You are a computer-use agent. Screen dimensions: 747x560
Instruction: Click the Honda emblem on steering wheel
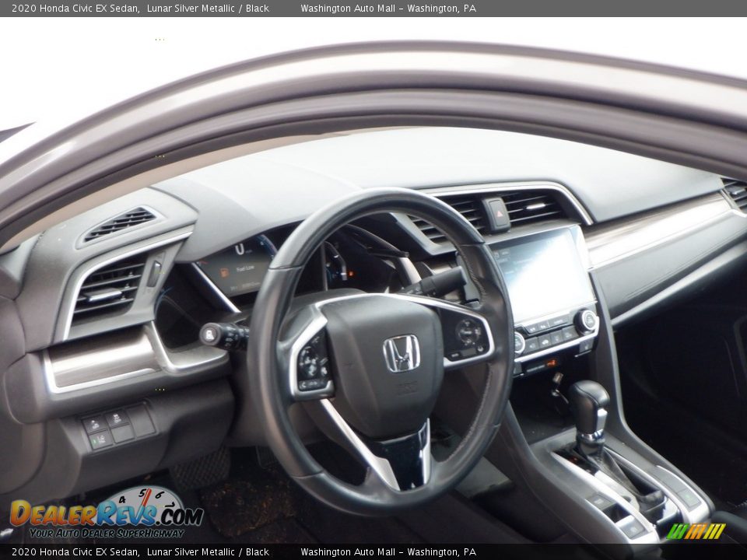[x=402, y=353]
